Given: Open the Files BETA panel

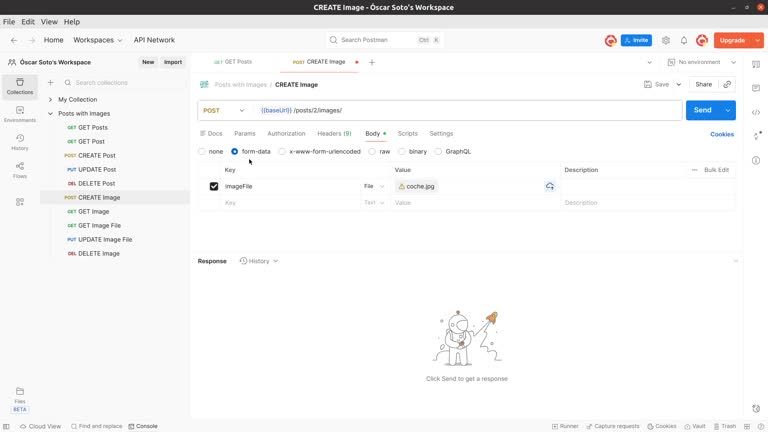Looking at the screenshot, I should [x=20, y=400].
